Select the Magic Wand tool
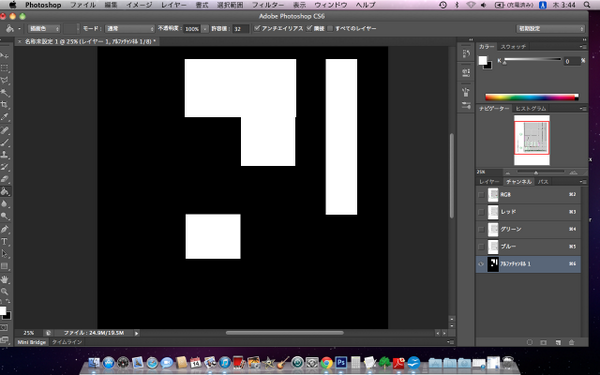 (x=5, y=93)
